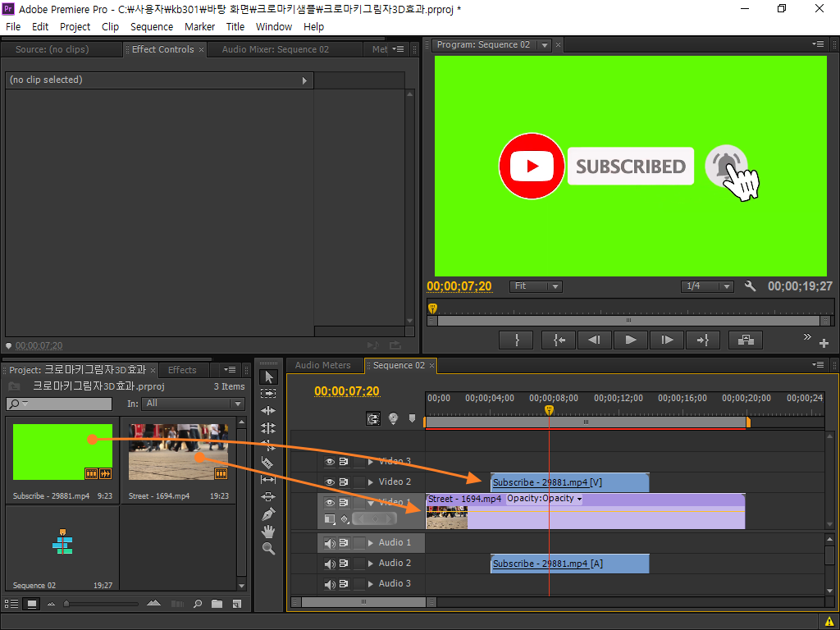
Task: Mute the Audio 2 track speaker
Action: pos(330,564)
